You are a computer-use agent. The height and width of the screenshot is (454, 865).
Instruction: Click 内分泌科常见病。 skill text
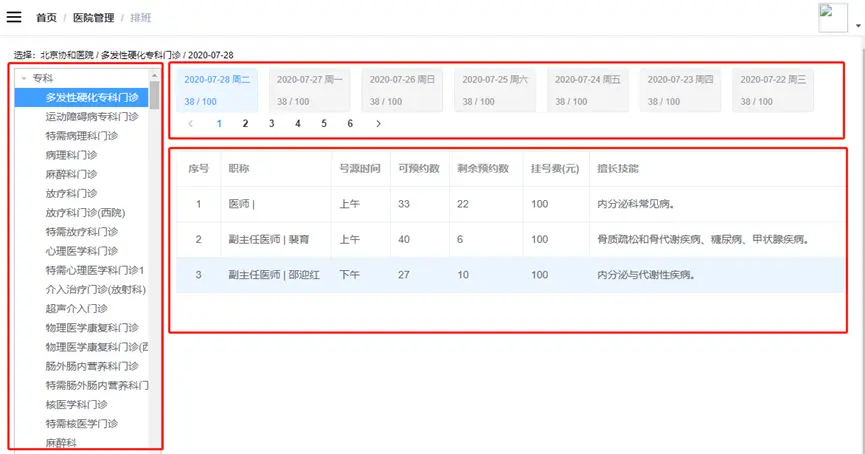point(636,204)
